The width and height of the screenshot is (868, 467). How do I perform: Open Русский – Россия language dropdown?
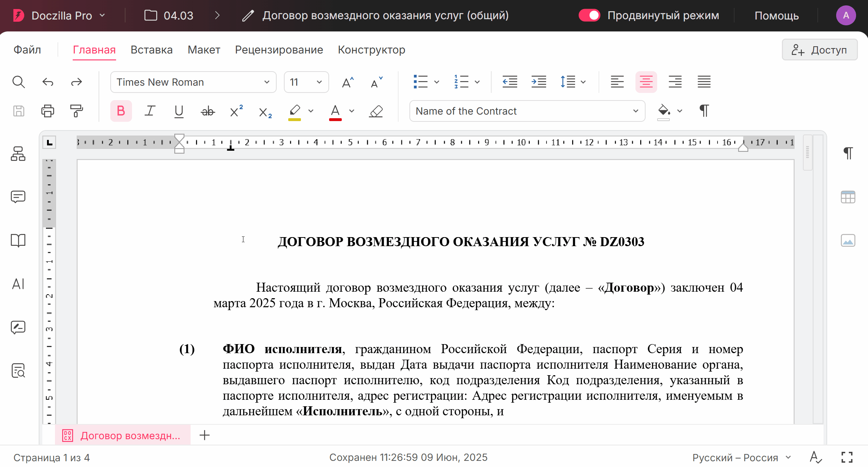741,458
